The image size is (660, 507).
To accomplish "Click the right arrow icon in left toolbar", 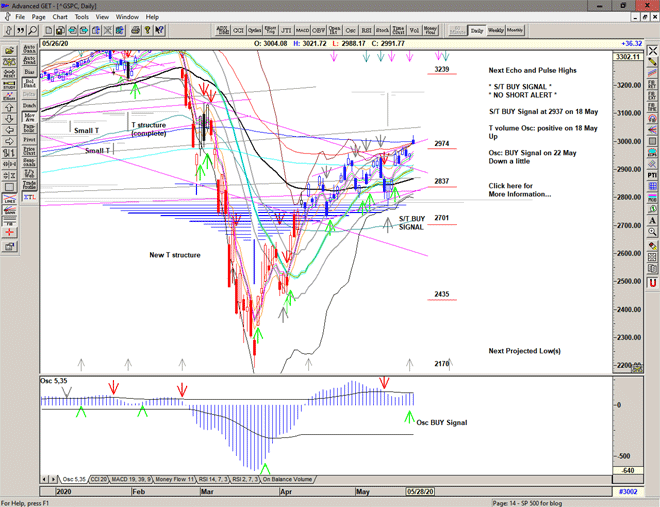I will click(9, 141).
